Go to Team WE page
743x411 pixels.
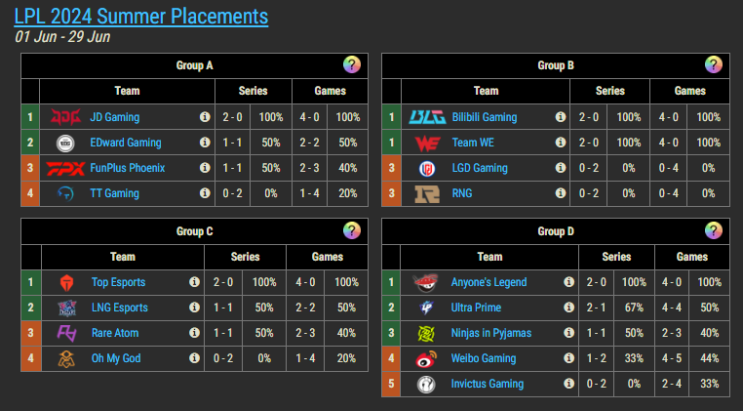[x=473, y=143]
